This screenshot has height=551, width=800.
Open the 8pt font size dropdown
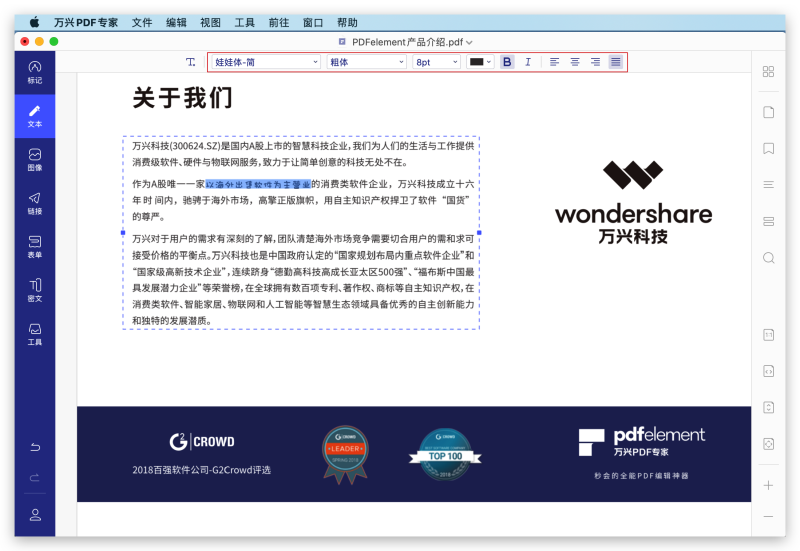pos(436,62)
